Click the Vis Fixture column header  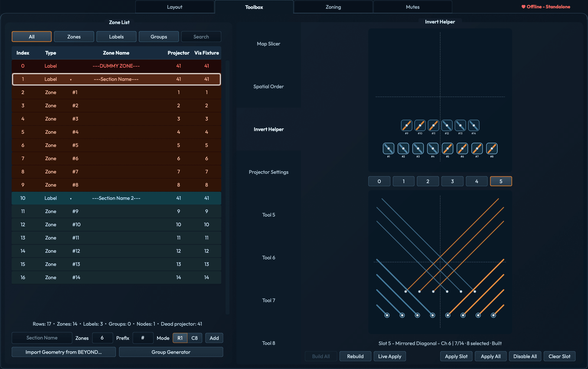click(x=207, y=53)
